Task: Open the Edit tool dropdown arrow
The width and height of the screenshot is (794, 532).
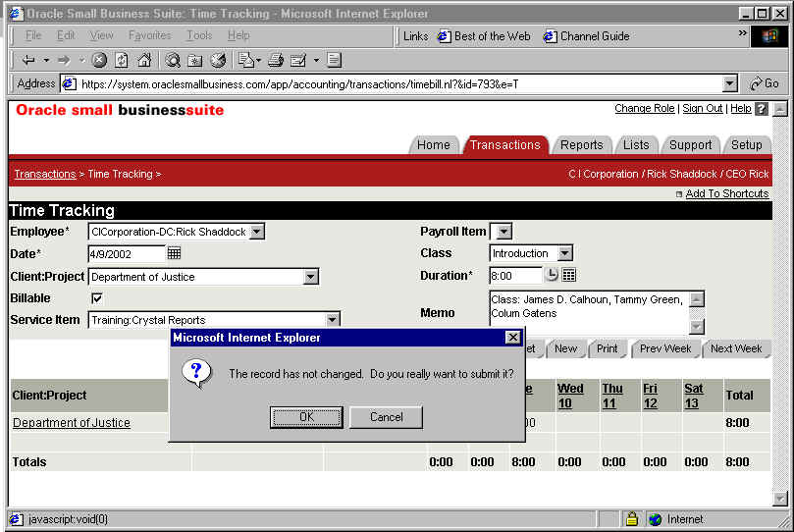Action: click(x=316, y=61)
